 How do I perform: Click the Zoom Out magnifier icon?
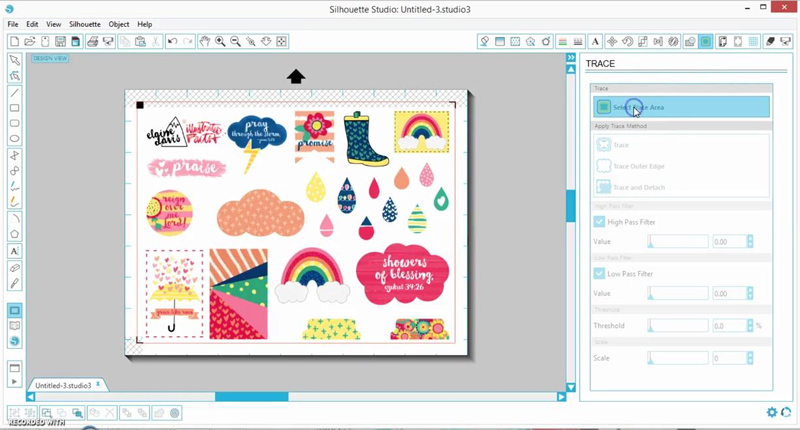tap(235, 41)
